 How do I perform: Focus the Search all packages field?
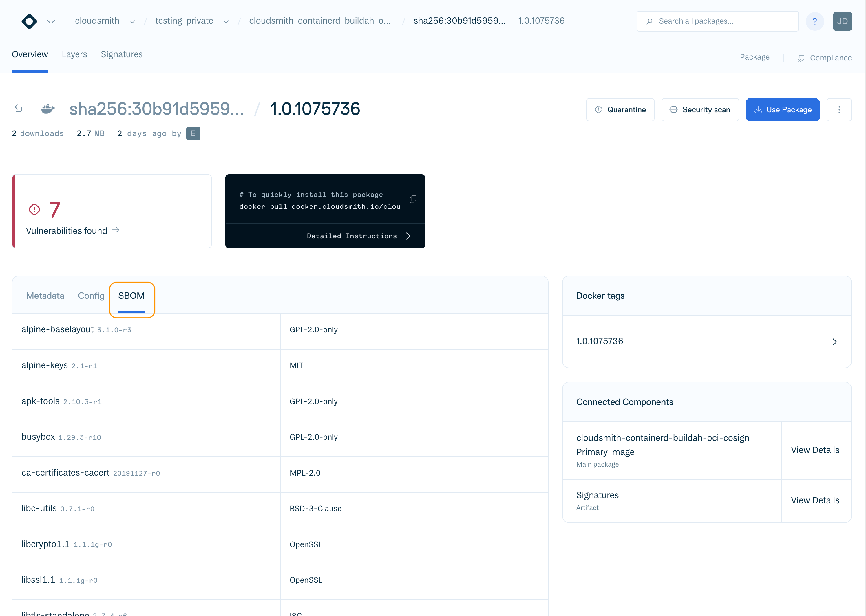click(x=717, y=21)
